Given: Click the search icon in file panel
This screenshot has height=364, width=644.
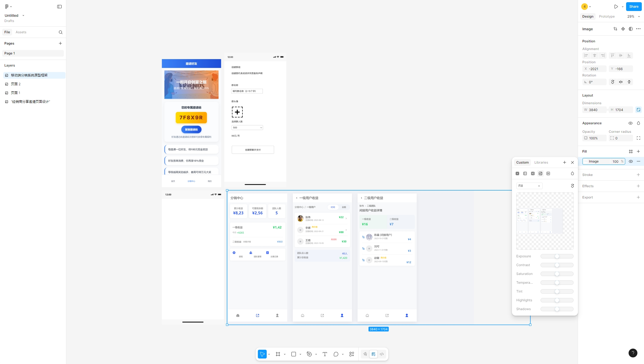Looking at the screenshot, I should (x=61, y=32).
